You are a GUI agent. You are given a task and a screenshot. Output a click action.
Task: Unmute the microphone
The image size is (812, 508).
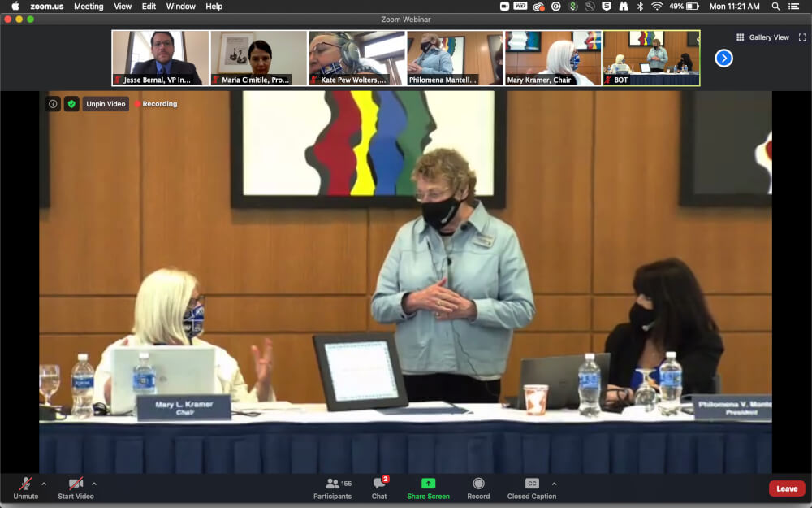(25, 484)
